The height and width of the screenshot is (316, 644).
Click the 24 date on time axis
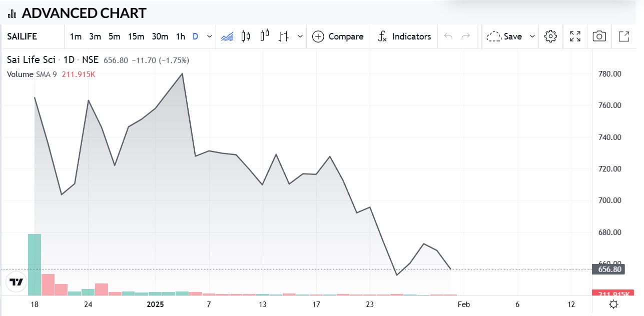(88, 304)
